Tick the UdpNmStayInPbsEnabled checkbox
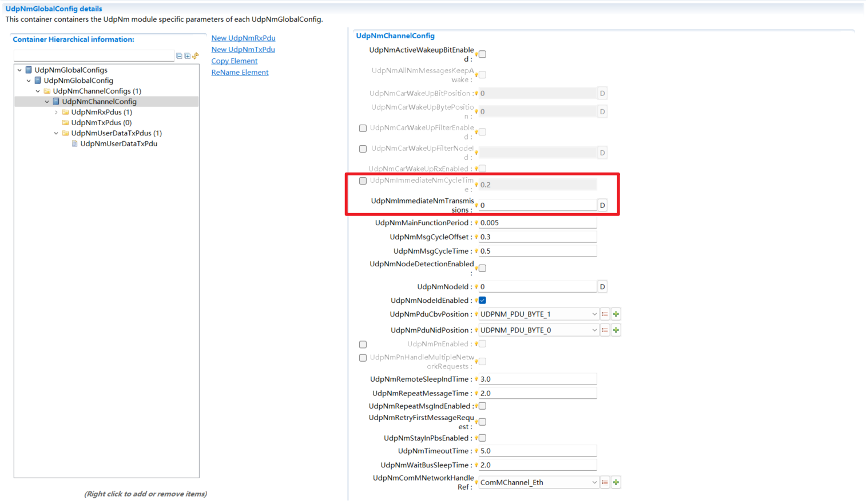The image size is (866, 504). [x=483, y=438]
